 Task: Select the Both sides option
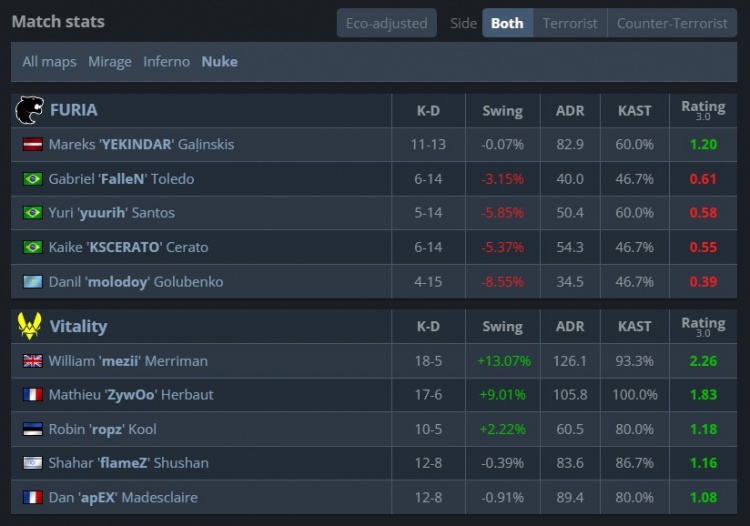pos(507,23)
